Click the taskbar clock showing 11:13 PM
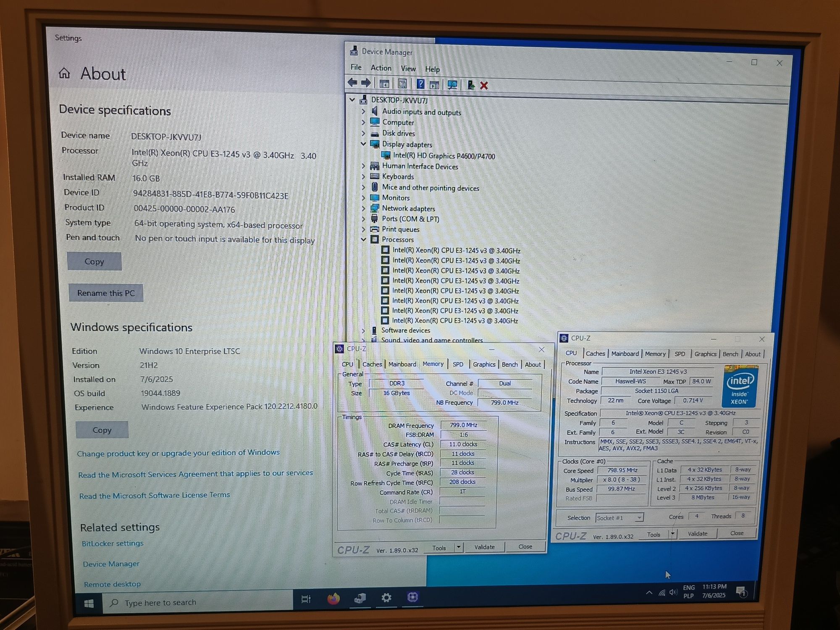This screenshot has height=630, width=840. tap(714, 591)
